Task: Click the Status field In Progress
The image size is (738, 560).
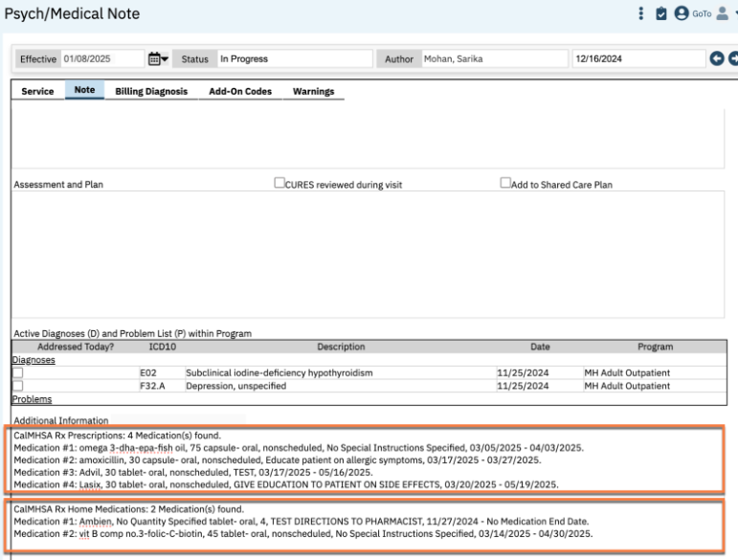Action: click(x=295, y=58)
